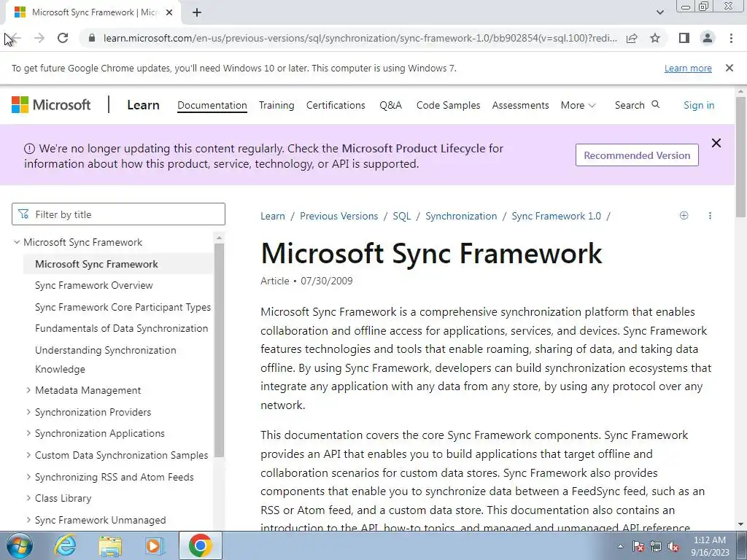Open Chrome side panel icon
Viewport: 747px width, 560px height.
tap(684, 38)
